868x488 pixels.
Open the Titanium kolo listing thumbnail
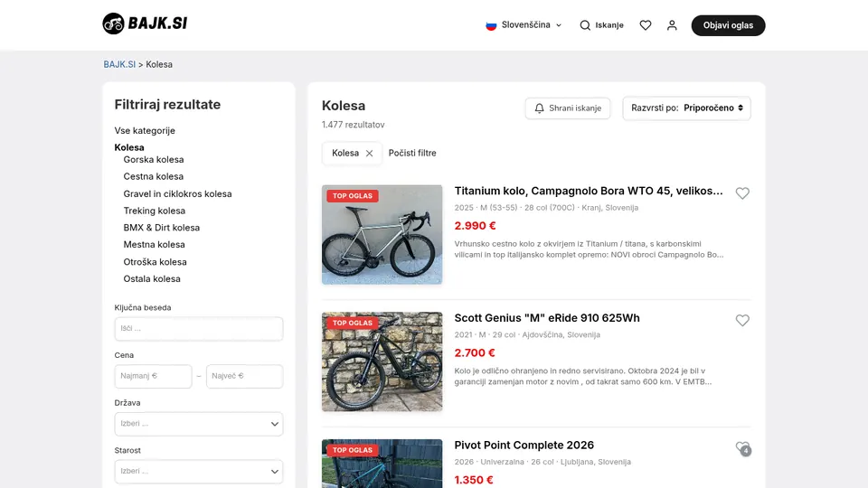382,235
